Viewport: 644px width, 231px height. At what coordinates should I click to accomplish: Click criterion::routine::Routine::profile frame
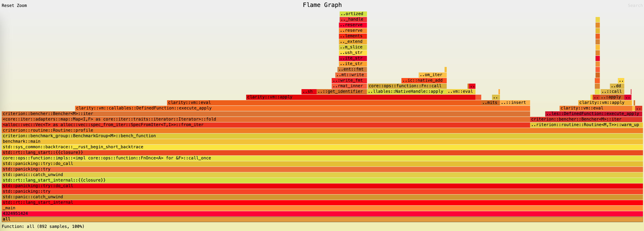[322, 130]
